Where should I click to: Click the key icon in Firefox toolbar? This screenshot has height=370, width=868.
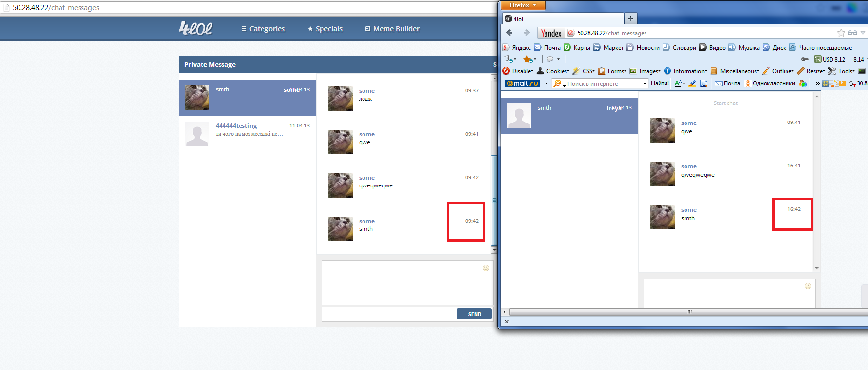point(805,59)
